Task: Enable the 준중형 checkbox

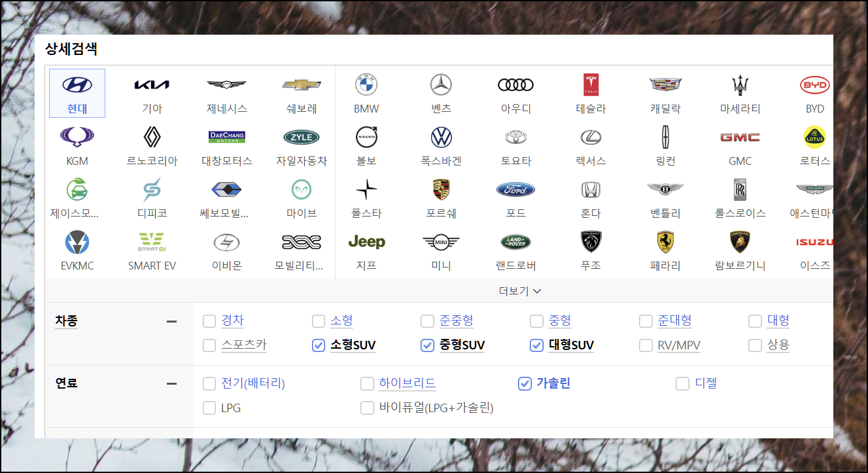Action: [428, 321]
